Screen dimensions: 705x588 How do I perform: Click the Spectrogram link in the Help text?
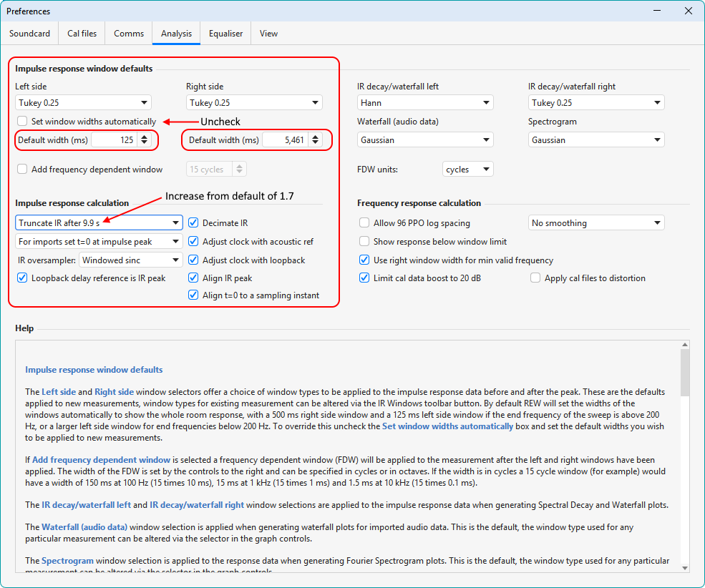67,561
